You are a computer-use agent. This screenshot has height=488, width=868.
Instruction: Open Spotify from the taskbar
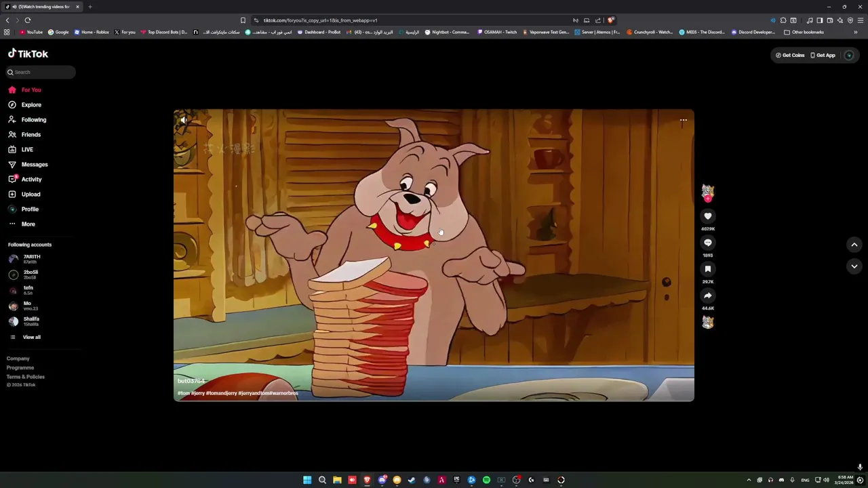[486, 480]
